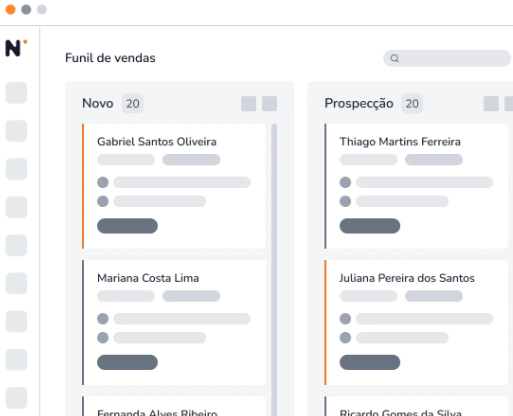The image size is (513, 416).
Task: Open the Mariana Costa Lima card
Action: click(x=174, y=322)
